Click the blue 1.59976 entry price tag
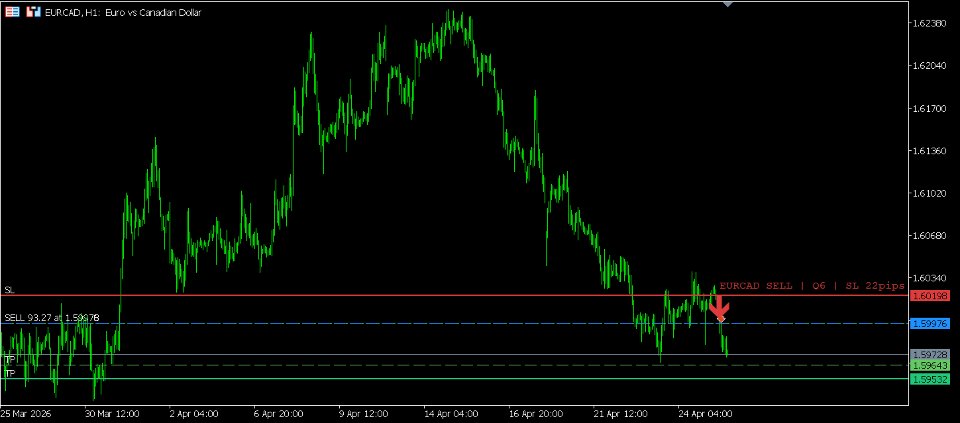 (930, 323)
